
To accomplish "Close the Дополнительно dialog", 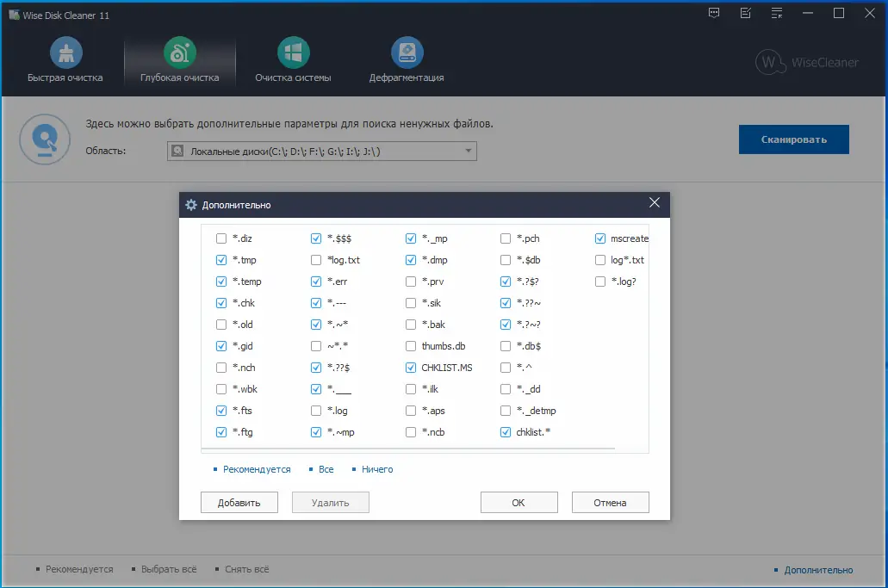I will [x=654, y=202].
